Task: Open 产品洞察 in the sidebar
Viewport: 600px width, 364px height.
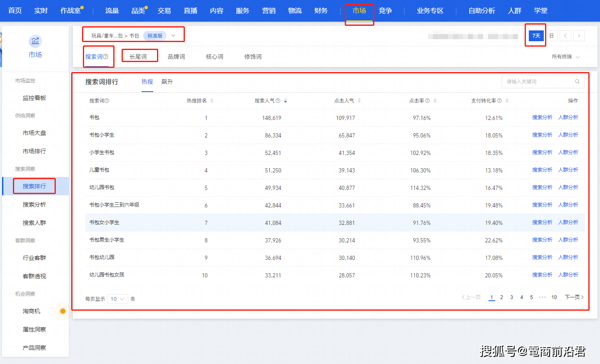Action: point(35,348)
